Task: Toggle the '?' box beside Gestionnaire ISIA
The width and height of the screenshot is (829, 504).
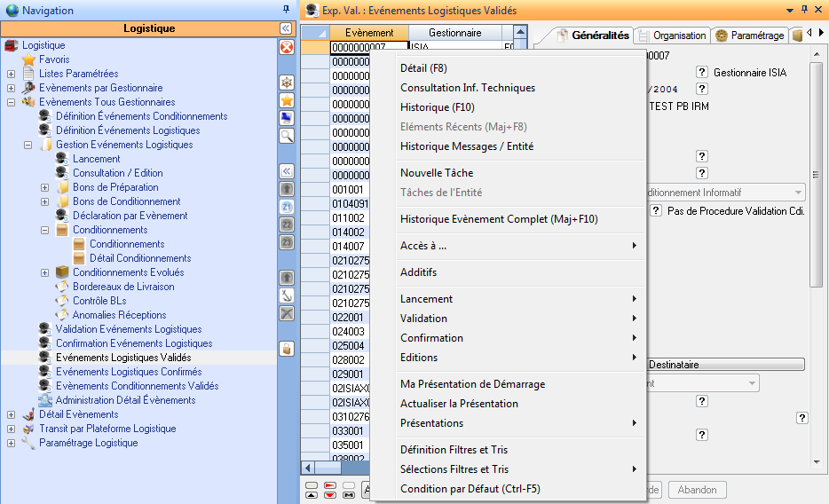Action: pyautogui.click(x=701, y=72)
